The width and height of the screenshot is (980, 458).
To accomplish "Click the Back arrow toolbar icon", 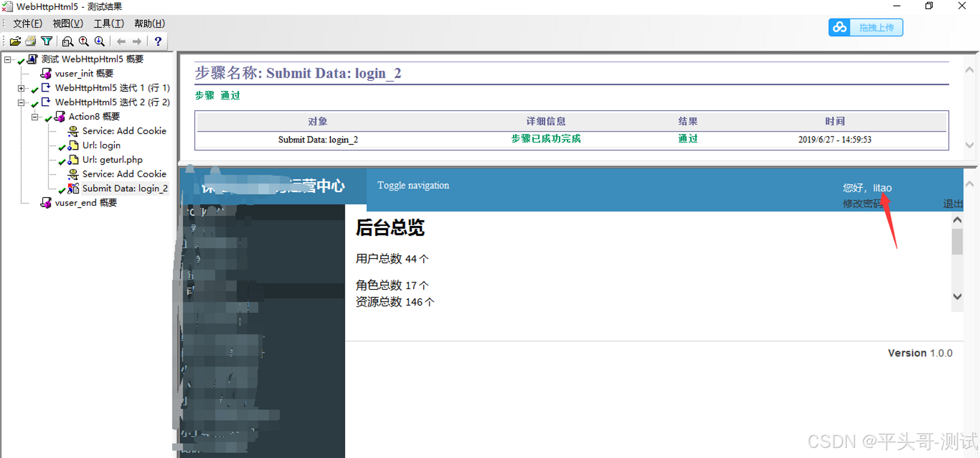I will click(121, 42).
